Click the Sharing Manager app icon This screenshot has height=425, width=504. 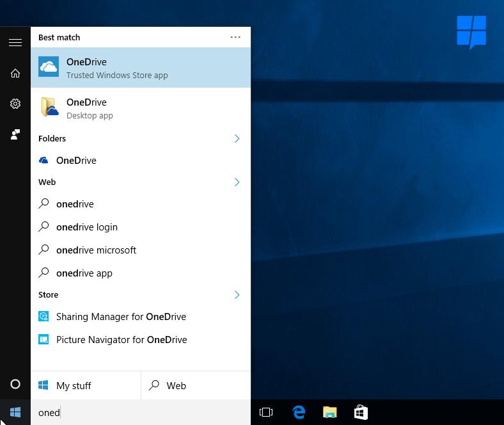tap(43, 316)
